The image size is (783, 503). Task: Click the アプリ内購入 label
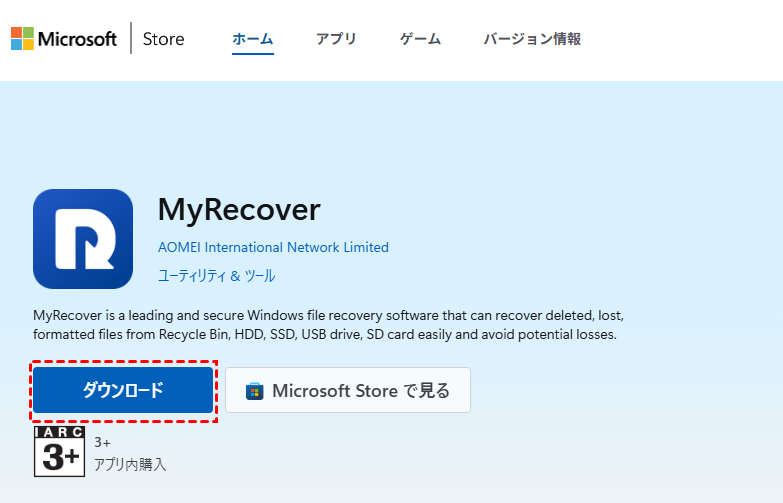(130, 464)
